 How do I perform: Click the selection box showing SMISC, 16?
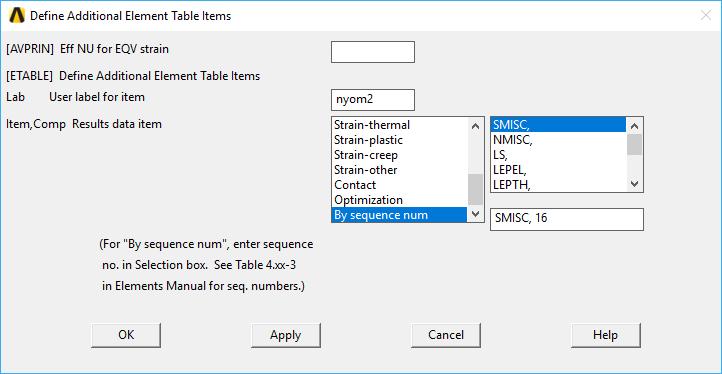pos(567,219)
